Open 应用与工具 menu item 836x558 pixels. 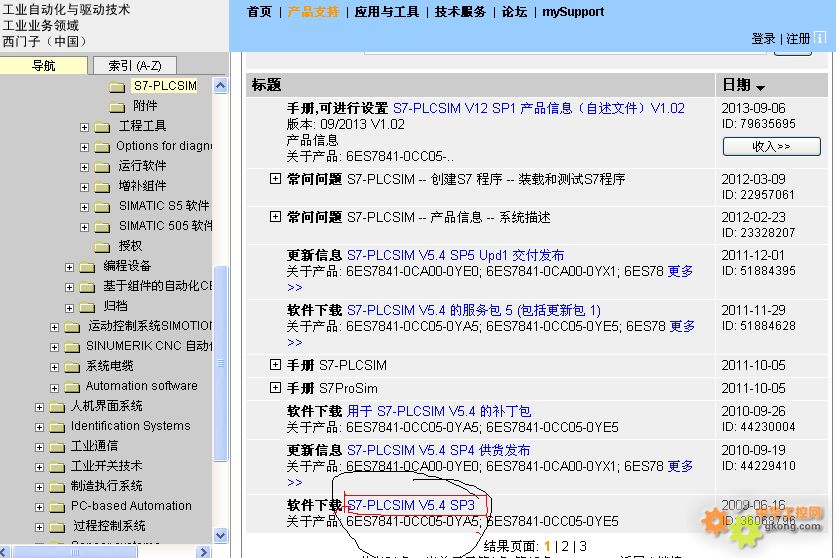click(x=387, y=12)
